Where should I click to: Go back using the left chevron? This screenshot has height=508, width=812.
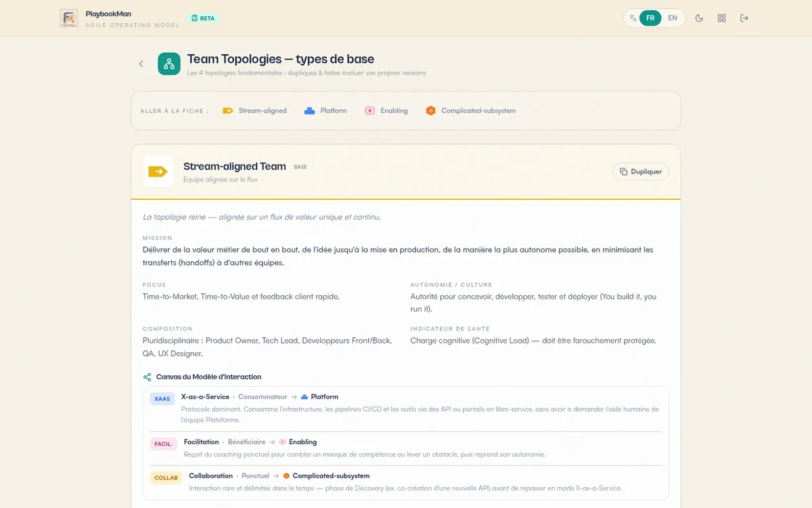pos(141,64)
